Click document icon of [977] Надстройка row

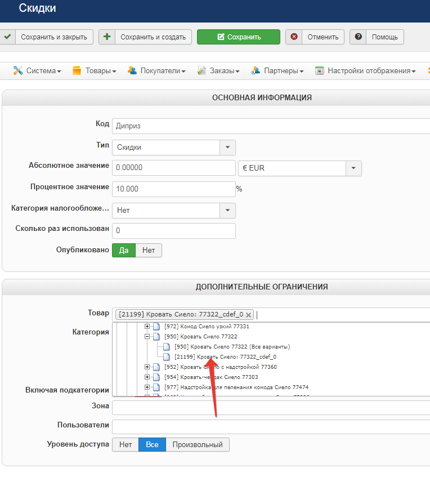point(156,387)
